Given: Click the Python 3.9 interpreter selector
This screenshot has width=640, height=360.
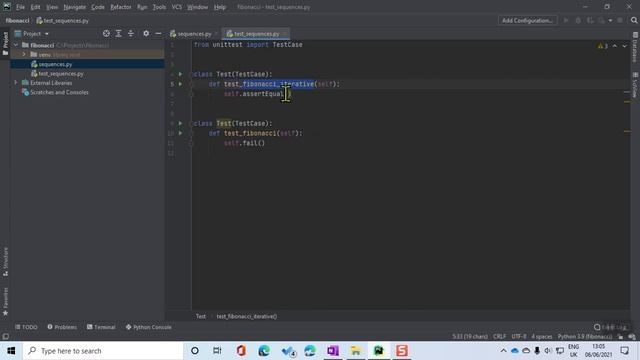Looking at the screenshot, I should pyautogui.click(x=585, y=336).
